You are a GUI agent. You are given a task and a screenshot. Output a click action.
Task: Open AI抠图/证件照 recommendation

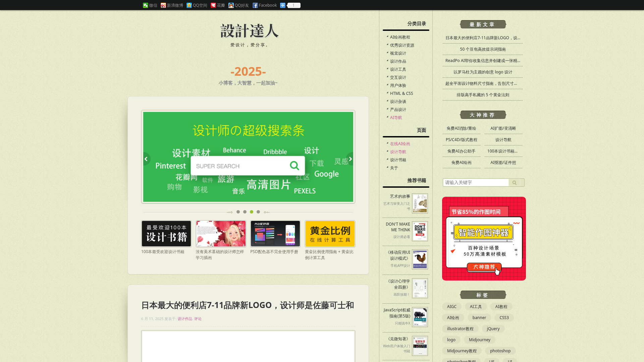[503, 163]
